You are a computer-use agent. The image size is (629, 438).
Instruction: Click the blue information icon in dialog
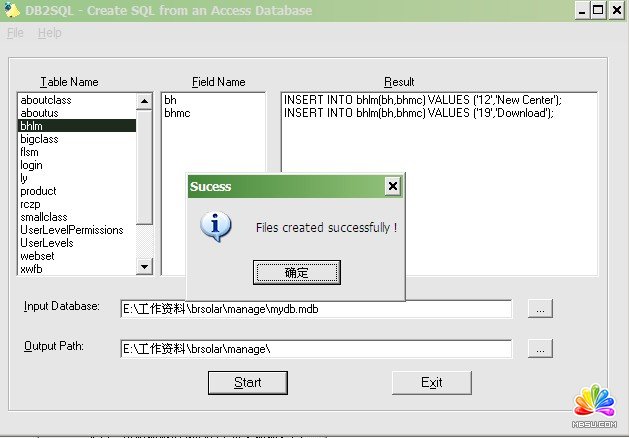click(x=216, y=227)
